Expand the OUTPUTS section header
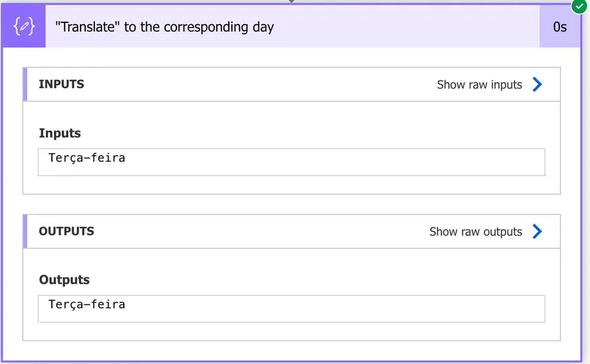The width and height of the screenshot is (590, 364). pos(229,231)
